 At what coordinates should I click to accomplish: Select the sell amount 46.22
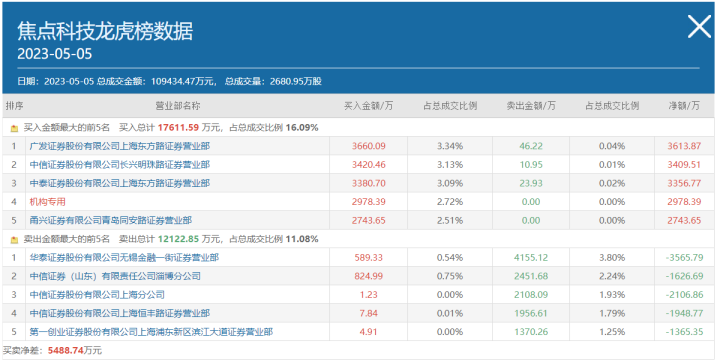[531, 146]
